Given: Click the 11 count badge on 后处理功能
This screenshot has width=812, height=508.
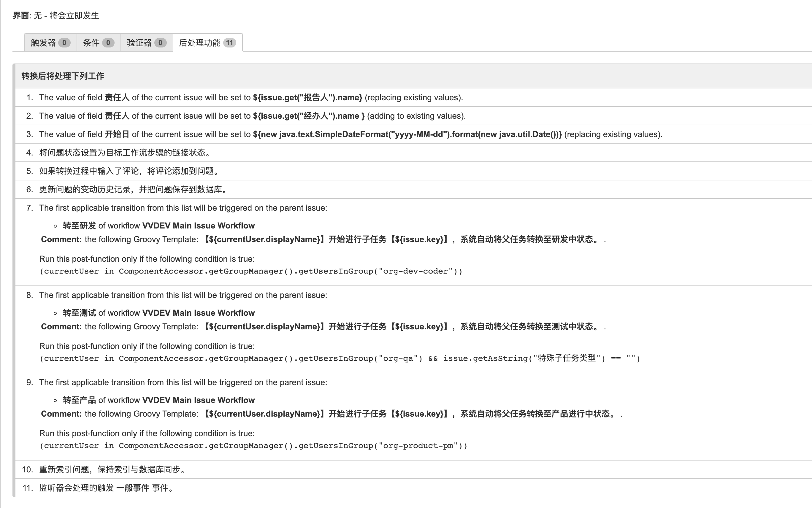Looking at the screenshot, I should pyautogui.click(x=229, y=43).
